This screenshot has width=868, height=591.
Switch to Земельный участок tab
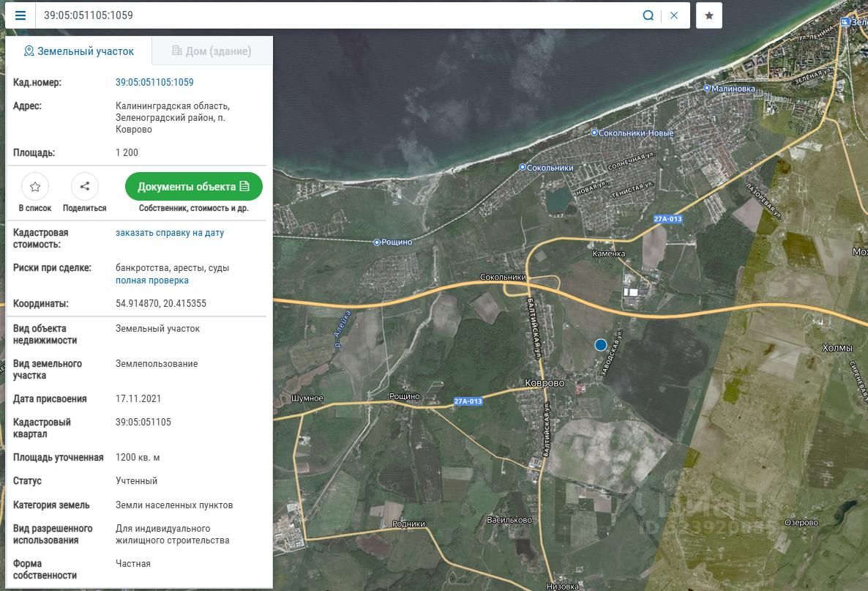pos(79,51)
